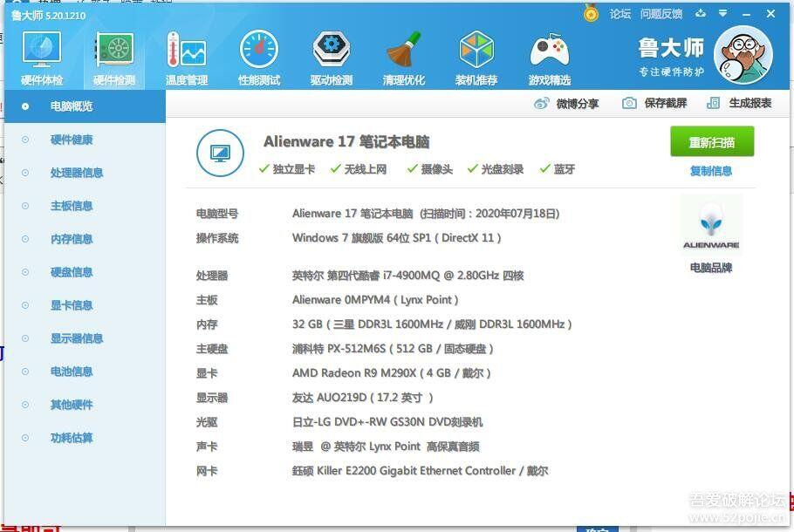Open 驱动检测 driver detection icon
The height and width of the screenshot is (532, 794).
point(332,58)
